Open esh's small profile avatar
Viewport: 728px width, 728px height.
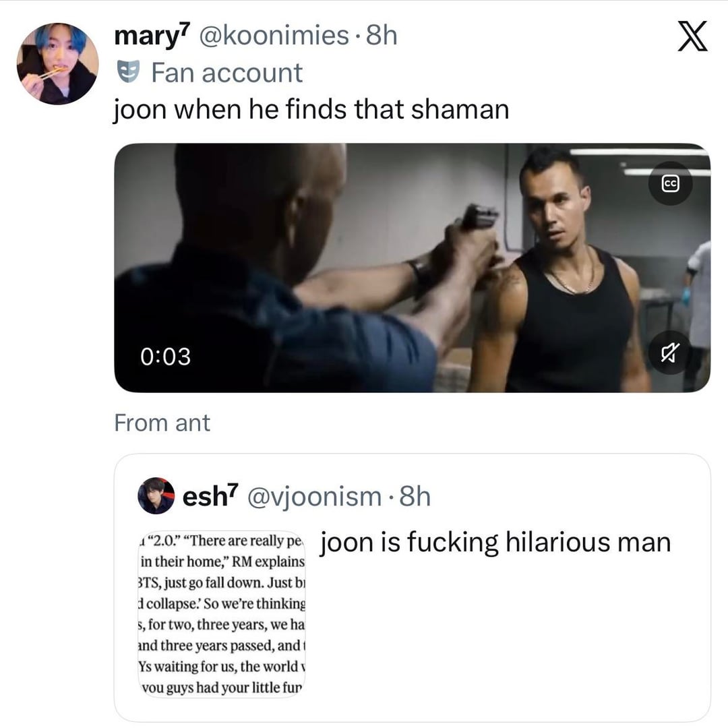pyautogui.click(x=156, y=497)
